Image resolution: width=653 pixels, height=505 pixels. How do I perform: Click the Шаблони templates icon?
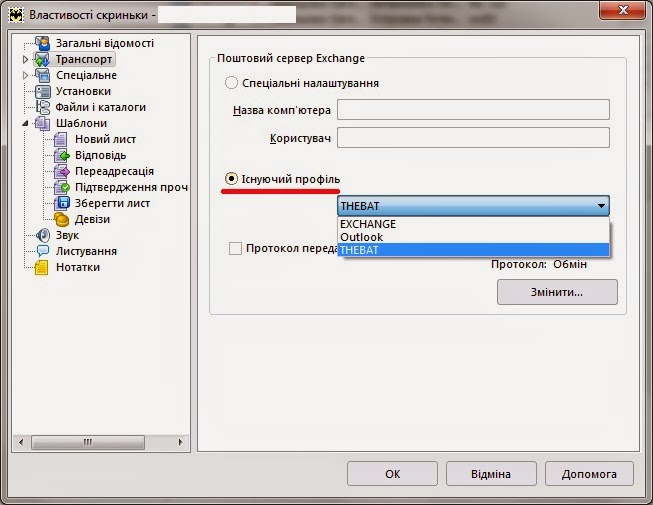pos(42,123)
